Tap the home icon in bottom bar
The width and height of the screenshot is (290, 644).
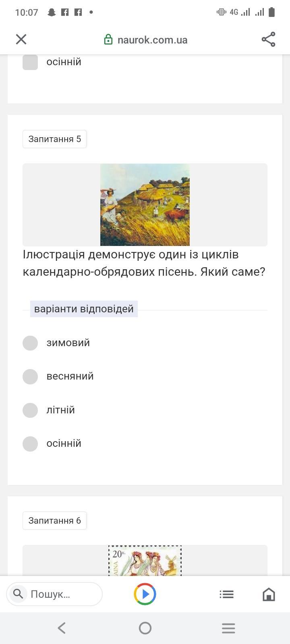pyautogui.click(x=269, y=594)
